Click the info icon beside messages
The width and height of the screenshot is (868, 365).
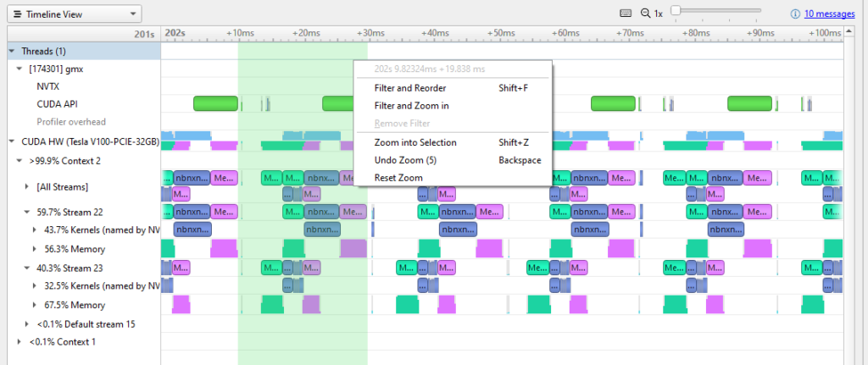coord(795,14)
